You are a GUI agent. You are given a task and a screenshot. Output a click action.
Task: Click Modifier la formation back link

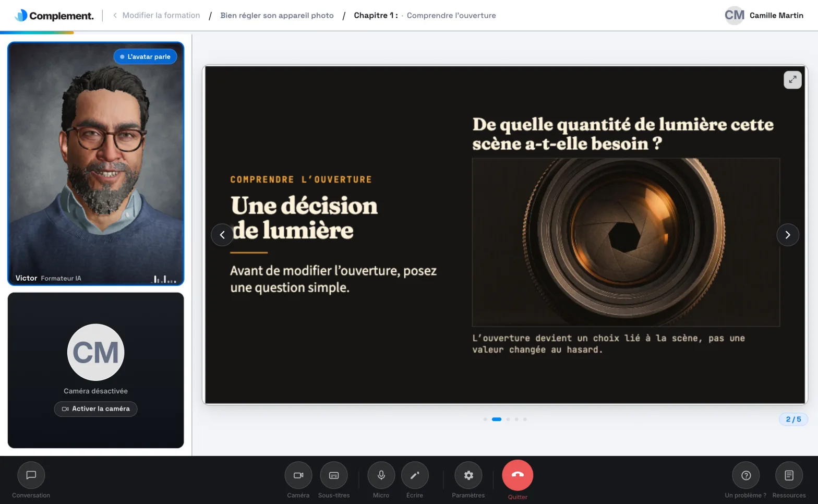click(x=157, y=15)
